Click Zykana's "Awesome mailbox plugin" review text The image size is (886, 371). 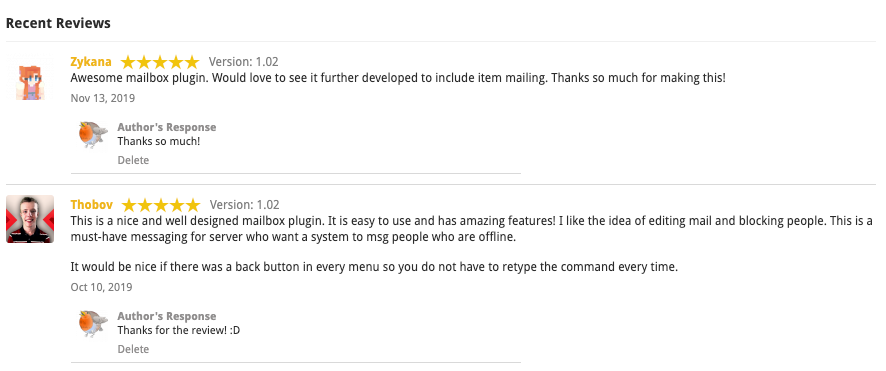[398, 78]
